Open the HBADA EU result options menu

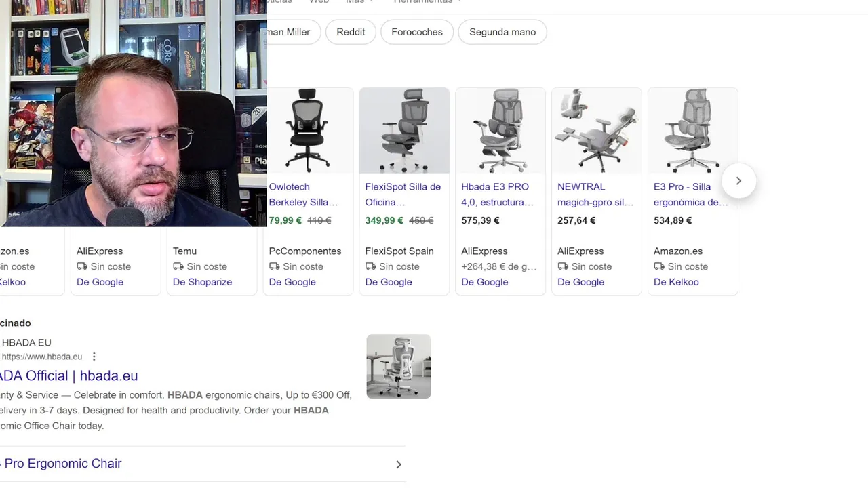coord(94,357)
